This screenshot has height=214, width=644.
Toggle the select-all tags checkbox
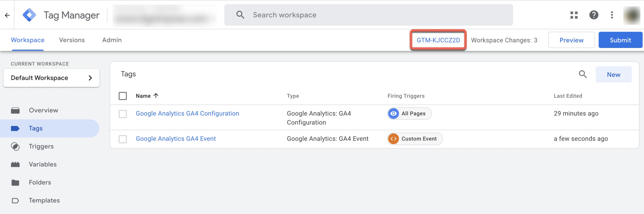tap(123, 96)
